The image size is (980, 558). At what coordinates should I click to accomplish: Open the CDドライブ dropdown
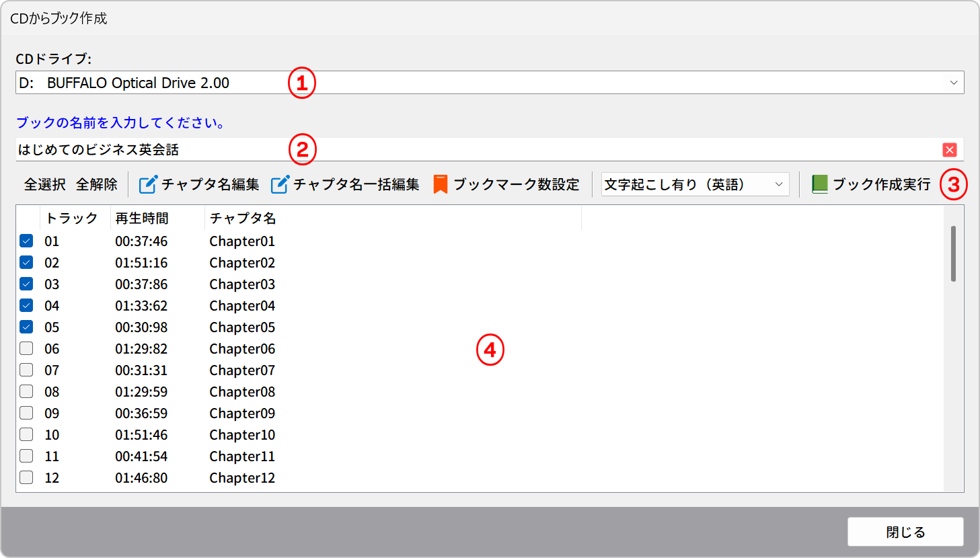coord(490,83)
